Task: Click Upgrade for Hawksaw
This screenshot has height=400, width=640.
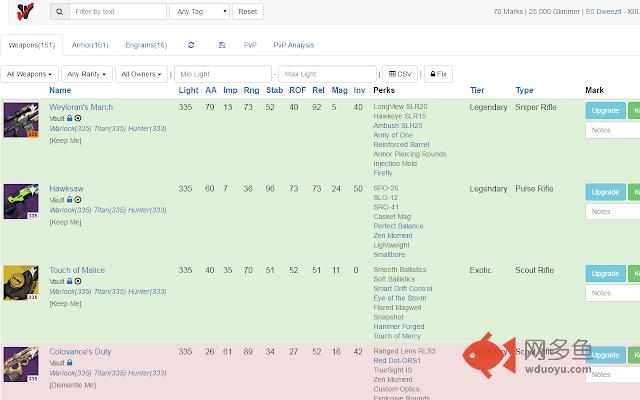Action: tap(605, 192)
